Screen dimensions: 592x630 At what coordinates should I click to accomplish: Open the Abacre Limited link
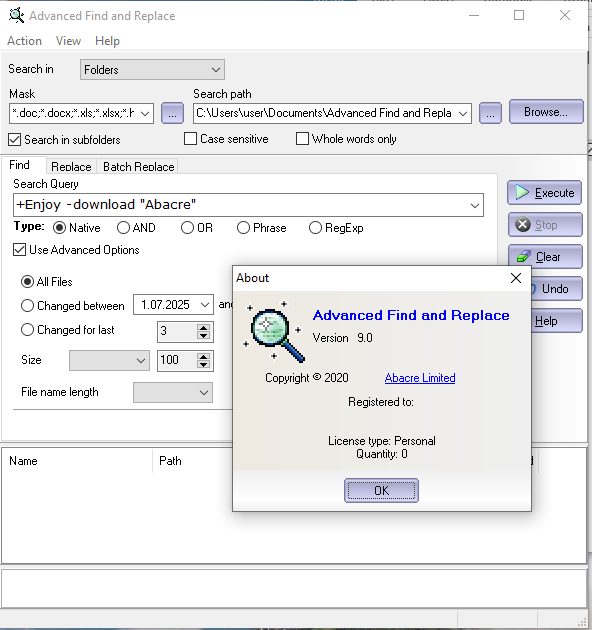click(x=420, y=378)
